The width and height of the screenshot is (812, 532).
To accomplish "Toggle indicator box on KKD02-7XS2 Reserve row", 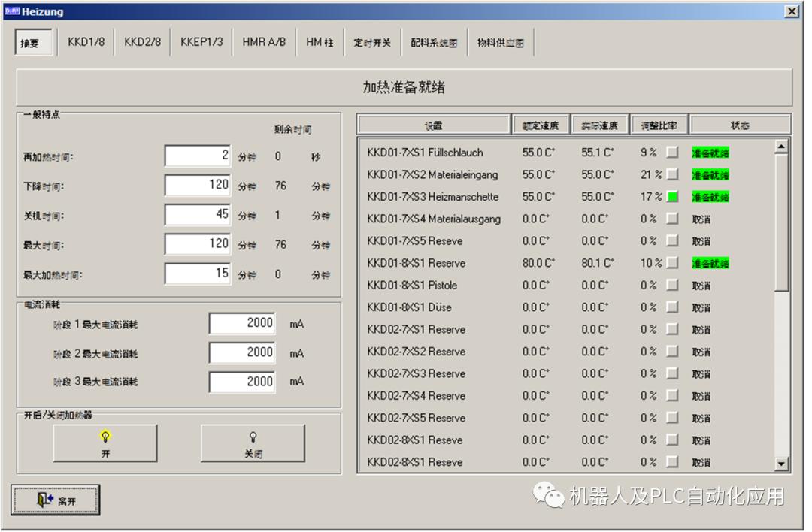I will pos(671,351).
